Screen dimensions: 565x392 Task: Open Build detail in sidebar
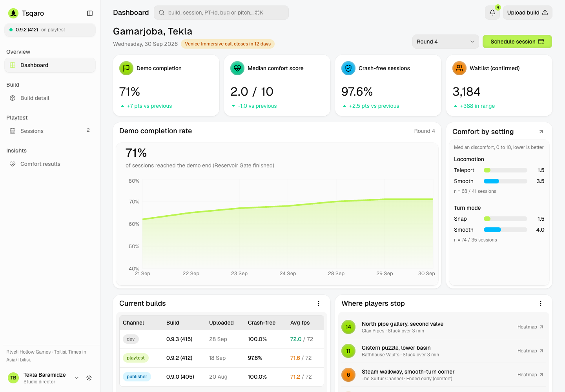[x=50, y=98]
